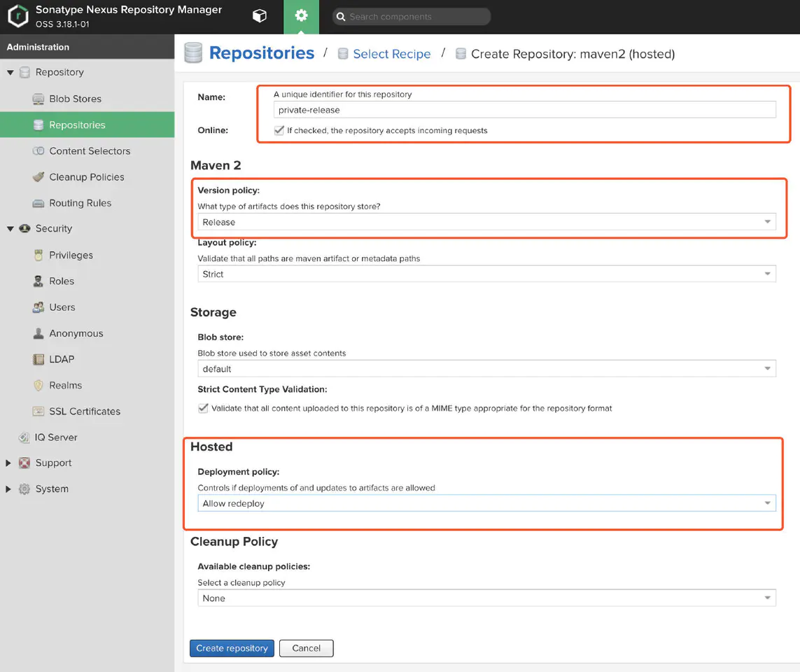Expand the Support tree node
This screenshot has width=800, height=672.
point(8,463)
